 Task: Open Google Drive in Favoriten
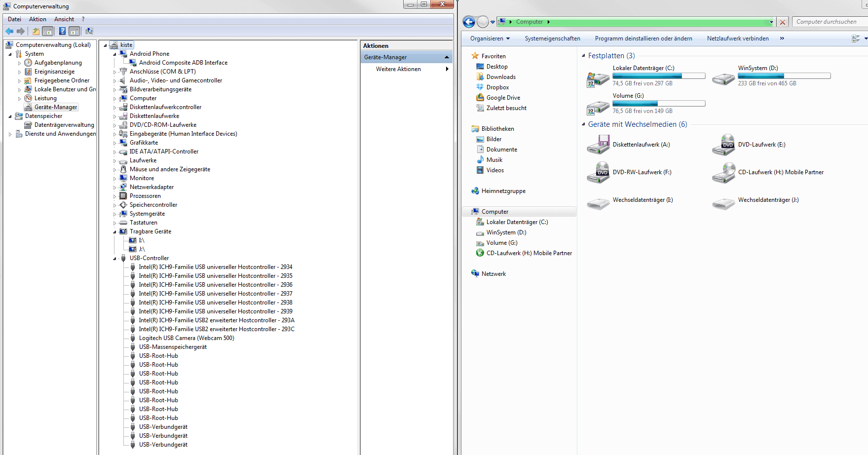point(503,98)
